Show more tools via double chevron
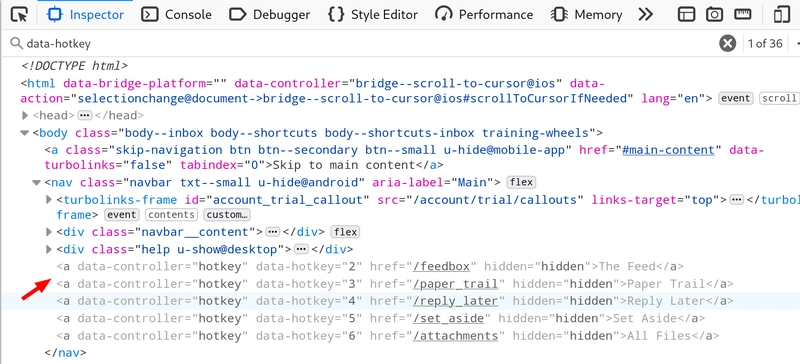Viewport: 800px width, 364px height. click(x=645, y=15)
